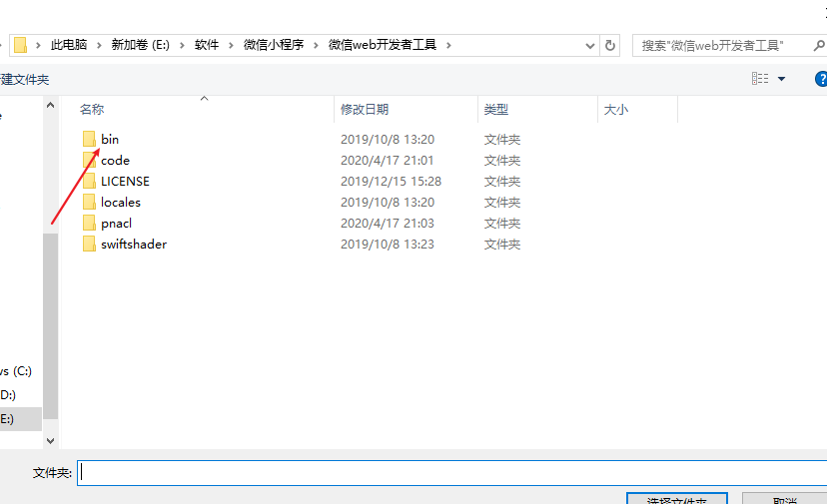Go to 软件 breadcrumb
Screen dimensions: 827x504
pos(207,45)
